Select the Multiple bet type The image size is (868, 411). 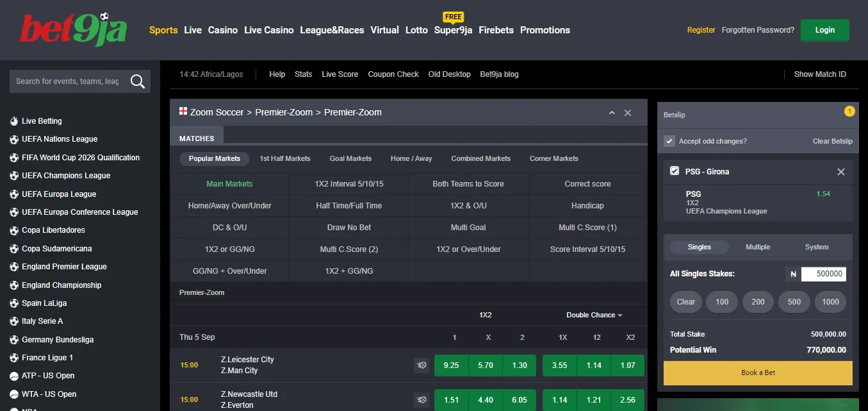(x=758, y=247)
